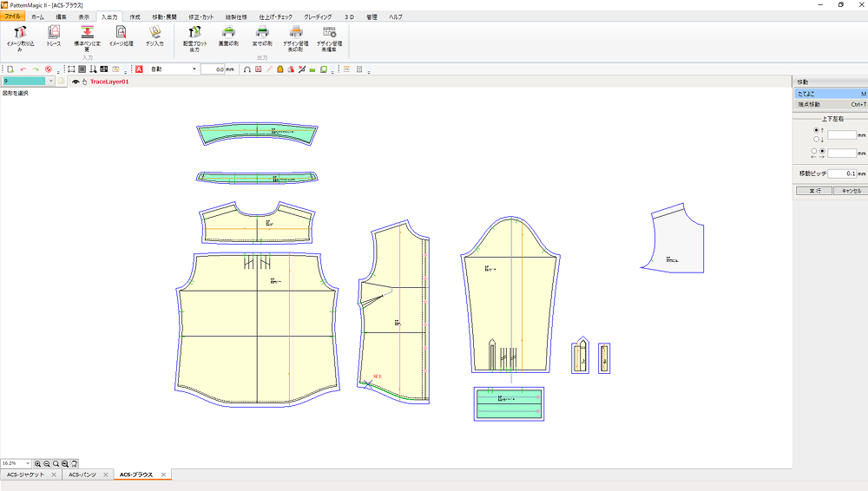868x491 pixels.
Task: Select the up arrow radio button
Action: click(x=817, y=130)
